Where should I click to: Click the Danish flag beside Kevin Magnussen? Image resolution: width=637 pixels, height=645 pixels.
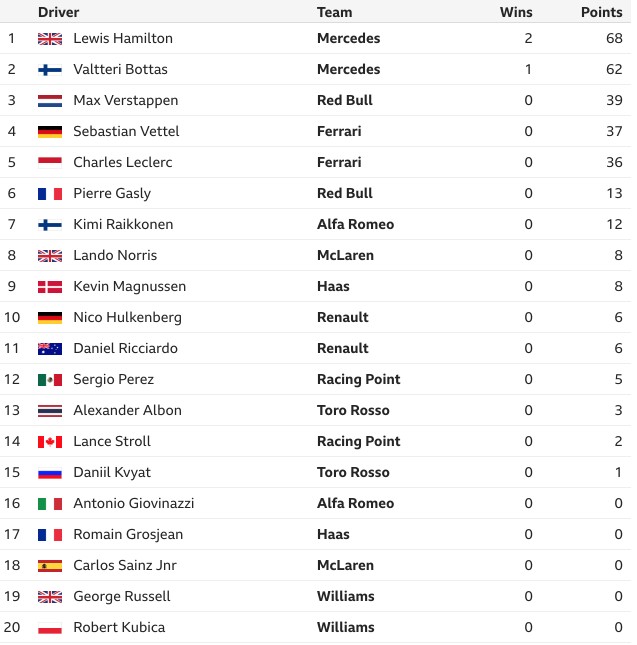(x=50, y=287)
